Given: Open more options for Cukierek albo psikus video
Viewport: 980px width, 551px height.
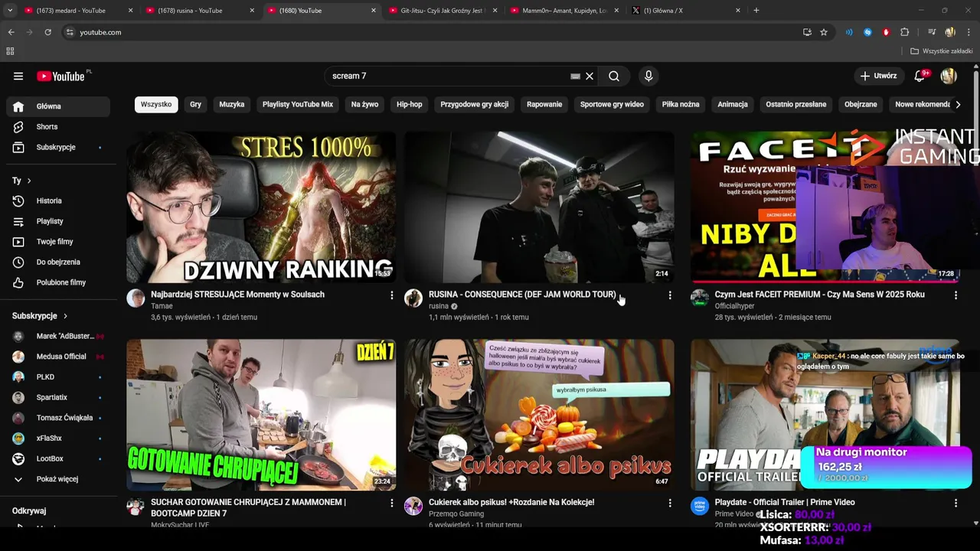Looking at the screenshot, I should click(670, 503).
